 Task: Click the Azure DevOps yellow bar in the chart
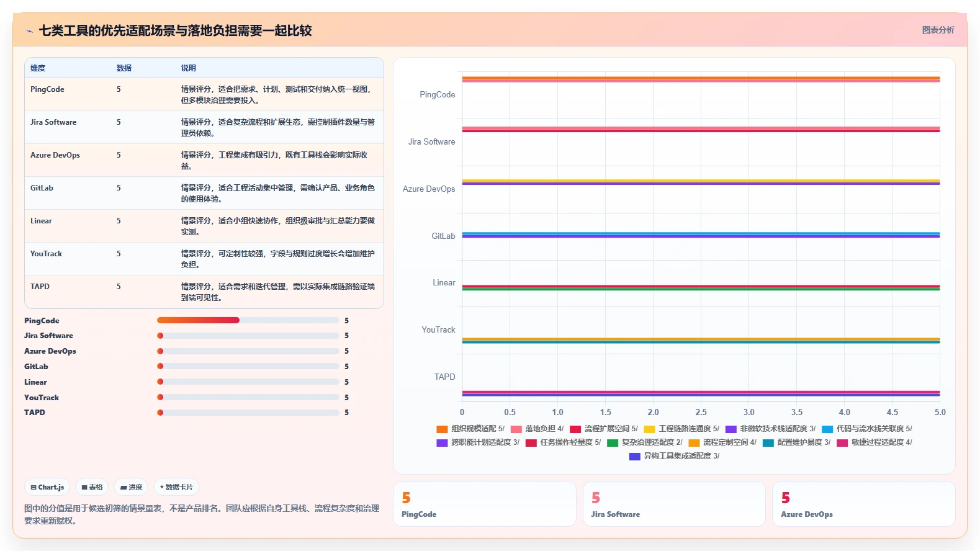tap(701, 181)
